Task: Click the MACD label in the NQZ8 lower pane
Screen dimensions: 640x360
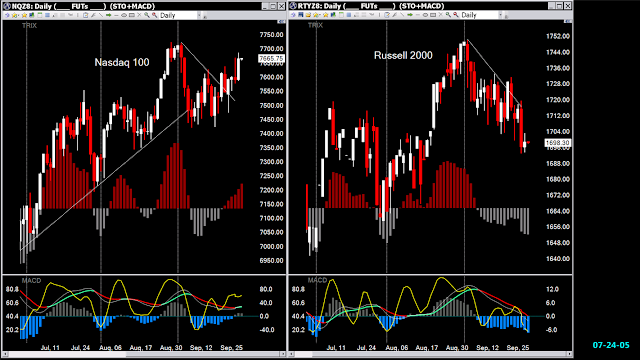Action: pos(31,280)
